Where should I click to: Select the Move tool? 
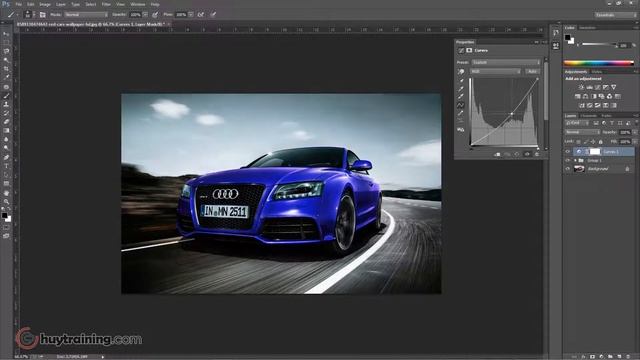click(6, 34)
